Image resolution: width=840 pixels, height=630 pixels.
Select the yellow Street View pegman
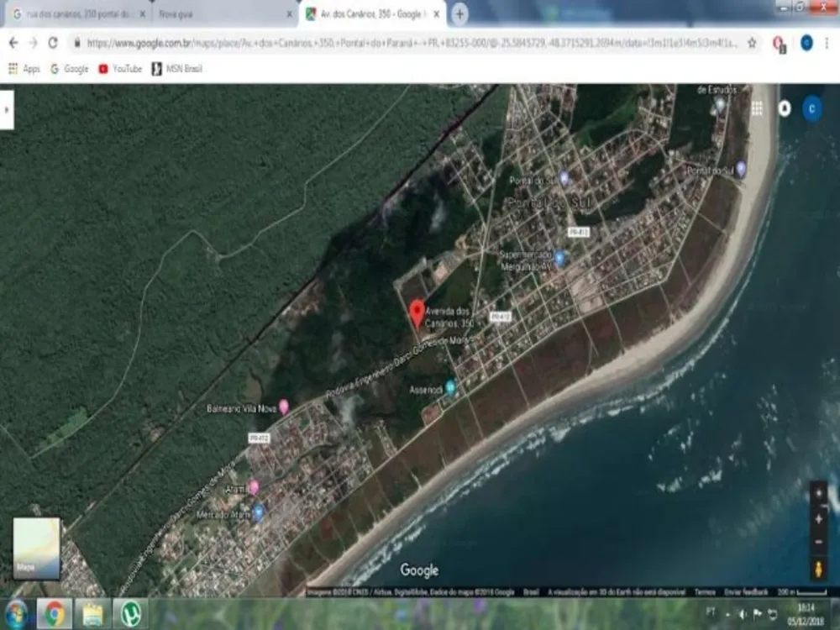click(x=818, y=569)
